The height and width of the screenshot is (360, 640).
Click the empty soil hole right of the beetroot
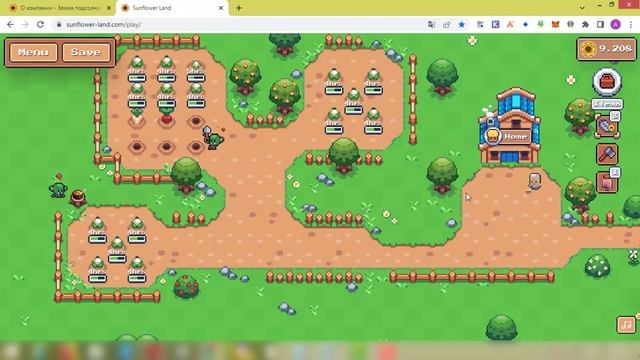196,121
